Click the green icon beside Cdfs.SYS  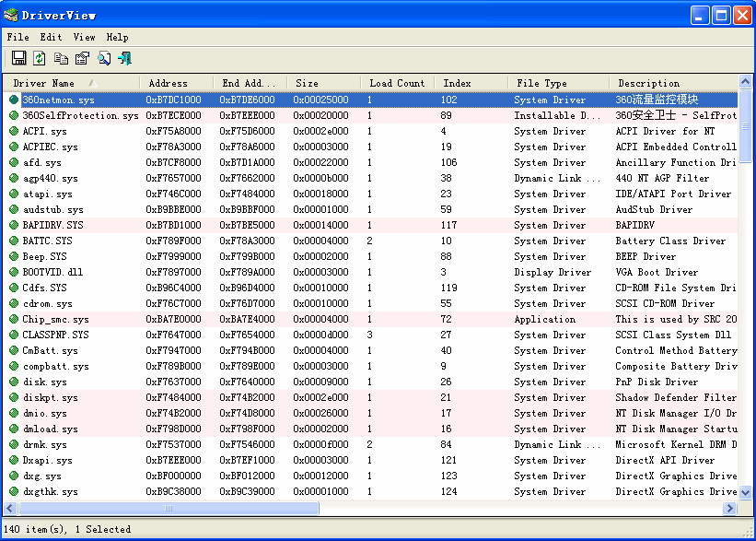[14, 288]
